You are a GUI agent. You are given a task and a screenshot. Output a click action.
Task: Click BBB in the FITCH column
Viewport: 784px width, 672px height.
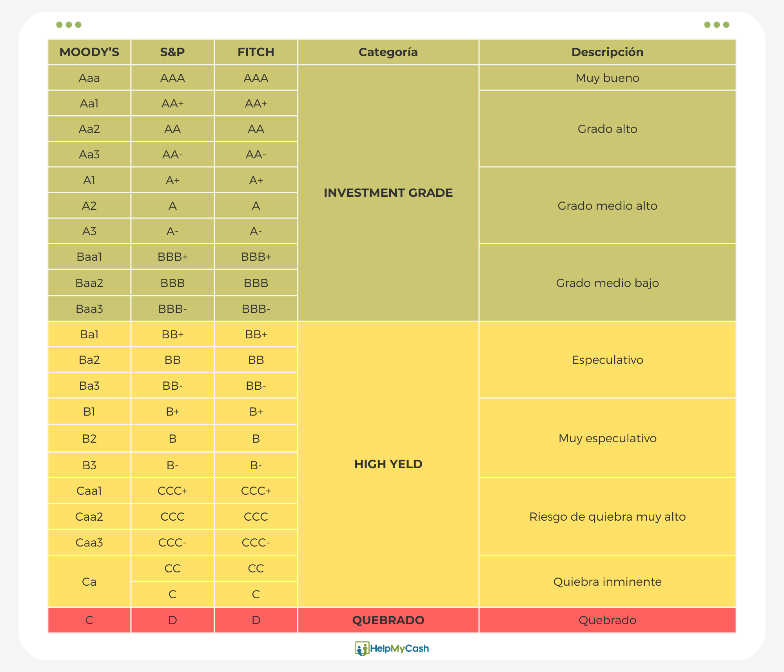tap(256, 283)
